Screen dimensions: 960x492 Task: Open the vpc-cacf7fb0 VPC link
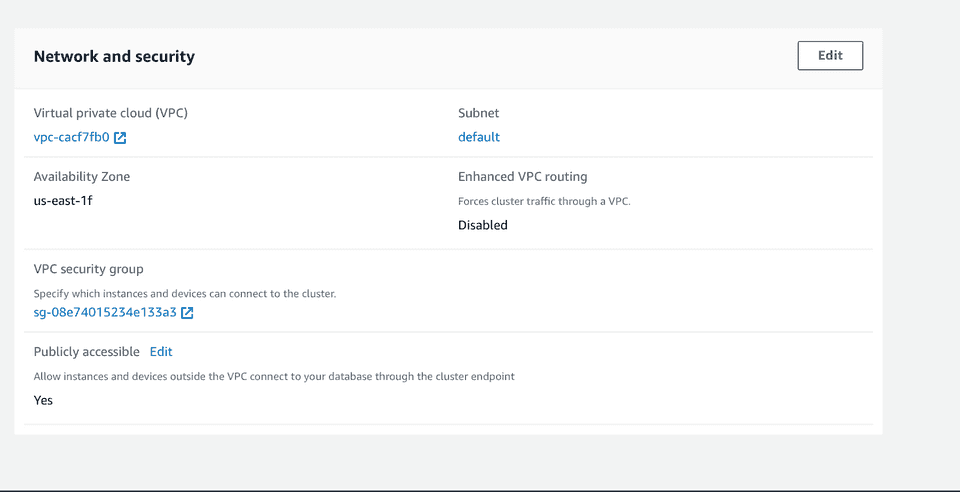pos(71,138)
